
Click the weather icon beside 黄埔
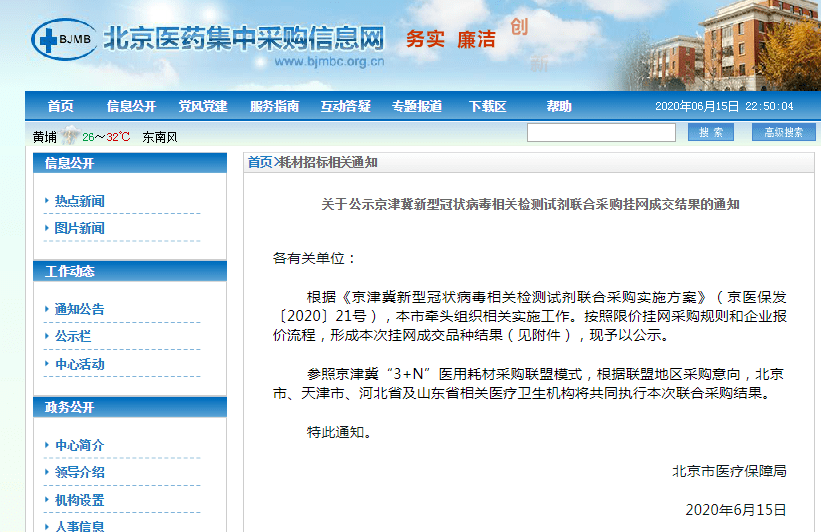tap(69, 136)
